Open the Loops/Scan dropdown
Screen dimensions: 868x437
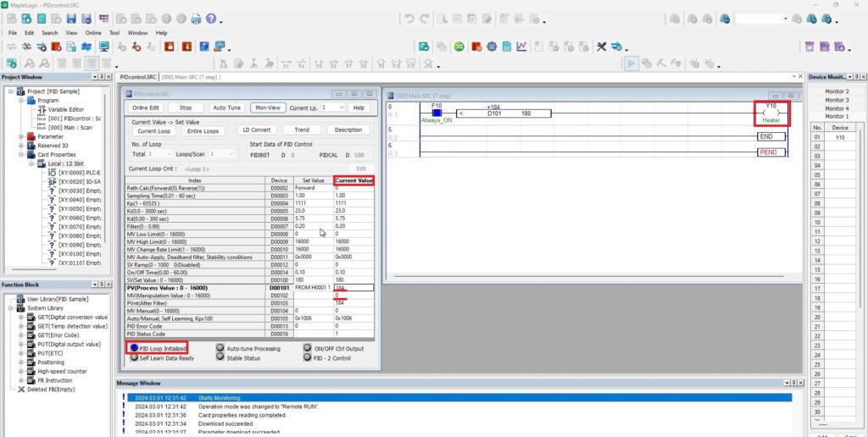223,154
